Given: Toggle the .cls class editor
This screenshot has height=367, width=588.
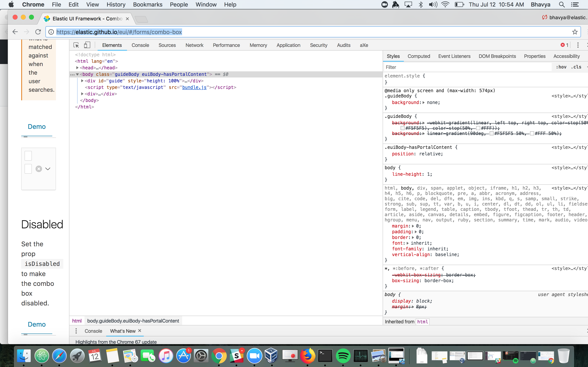Looking at the screenshot, I should click(576, 67).
